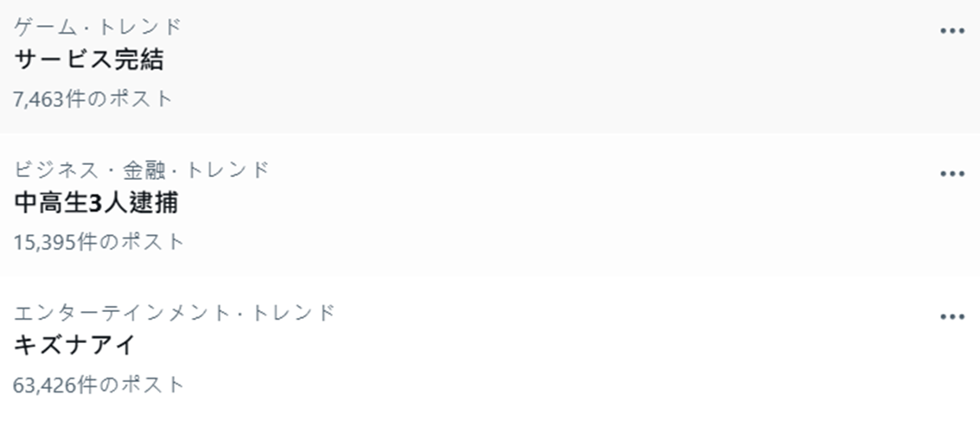Open more options for 中高生3人逮捕 trend
The height and width of the screenshot is (433, 980).
click(x=951, y=174)
